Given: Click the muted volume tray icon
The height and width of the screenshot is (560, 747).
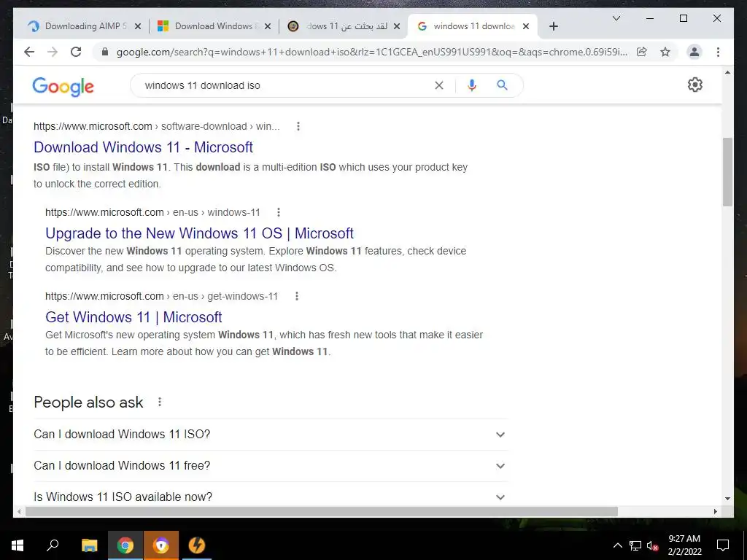Looking at the screenshot, I should [652, 545].
